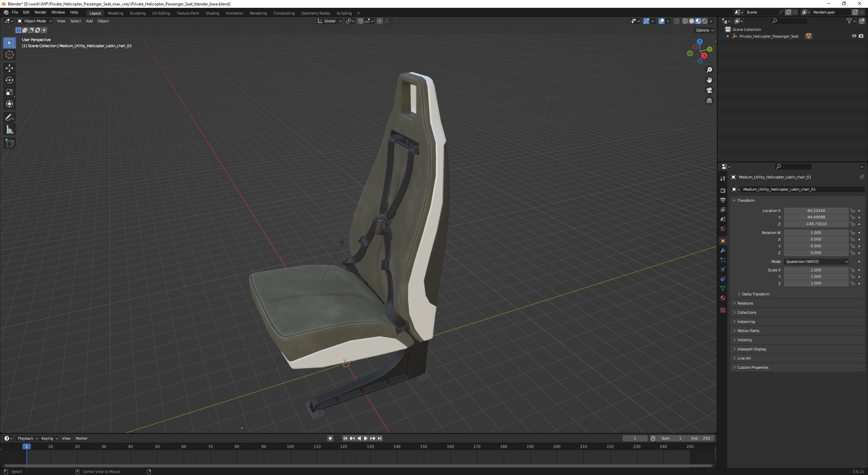Open the Object Data mesh tab
This screenshot has width=868, height=475.
click(x=723, y=288)
